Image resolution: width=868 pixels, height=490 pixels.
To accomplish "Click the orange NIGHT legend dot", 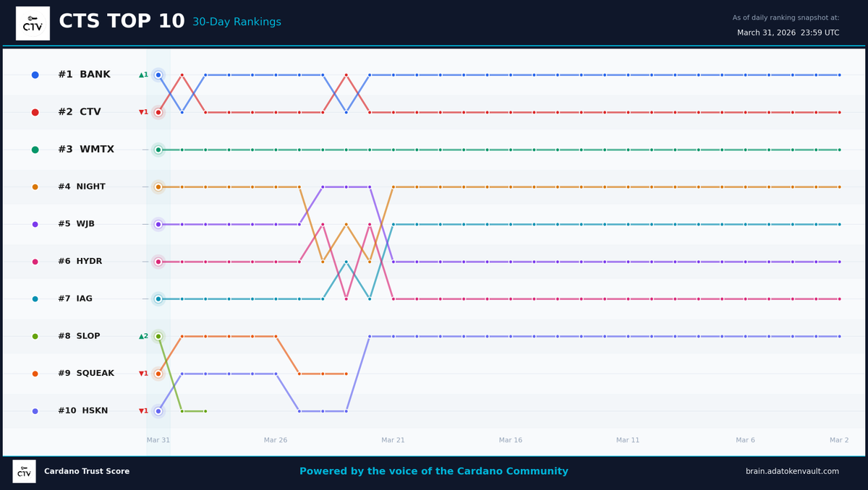I will pyautogui.click(x=35, y=187).
